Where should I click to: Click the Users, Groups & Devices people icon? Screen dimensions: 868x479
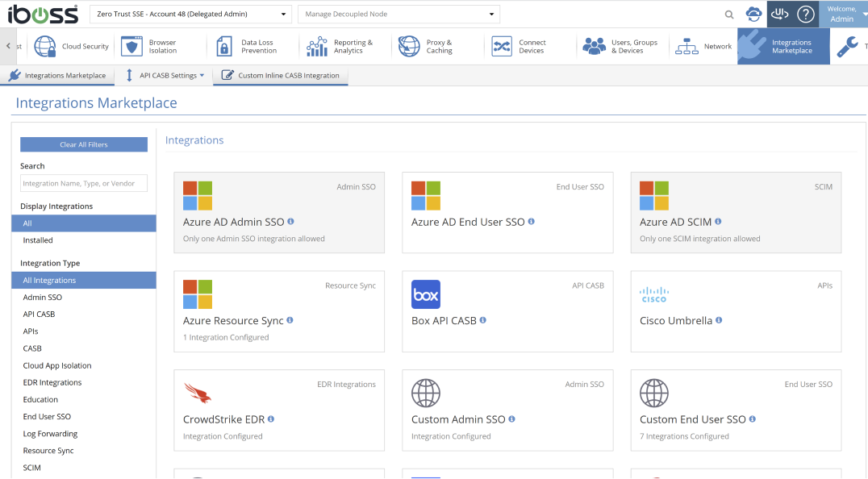[x=594, y=47]
